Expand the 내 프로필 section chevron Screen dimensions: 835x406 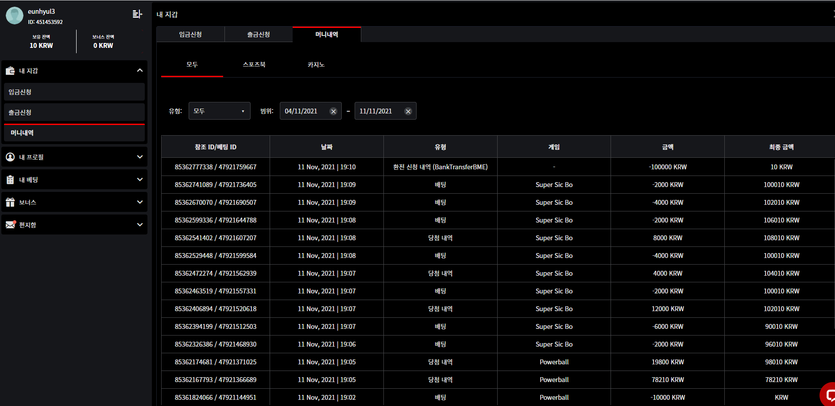click(x=140, y=157)
